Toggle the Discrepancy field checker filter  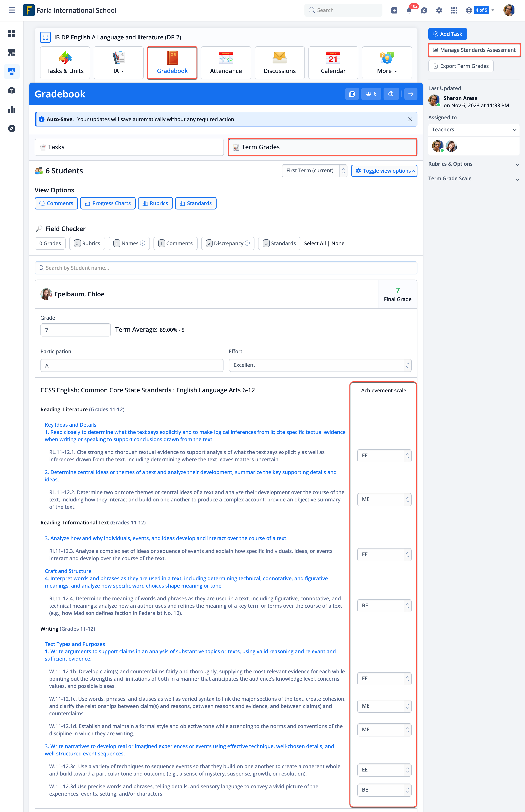click(x=228, y=243)
